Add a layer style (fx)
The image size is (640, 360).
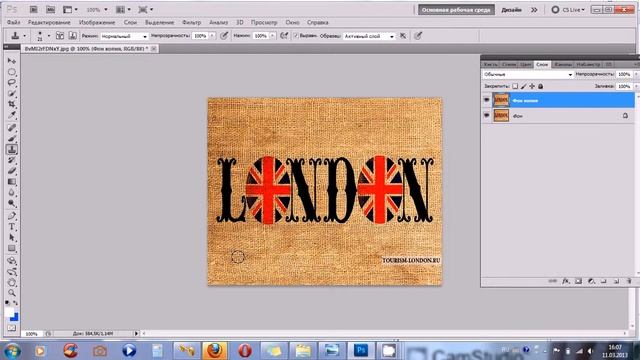(566, 281)
